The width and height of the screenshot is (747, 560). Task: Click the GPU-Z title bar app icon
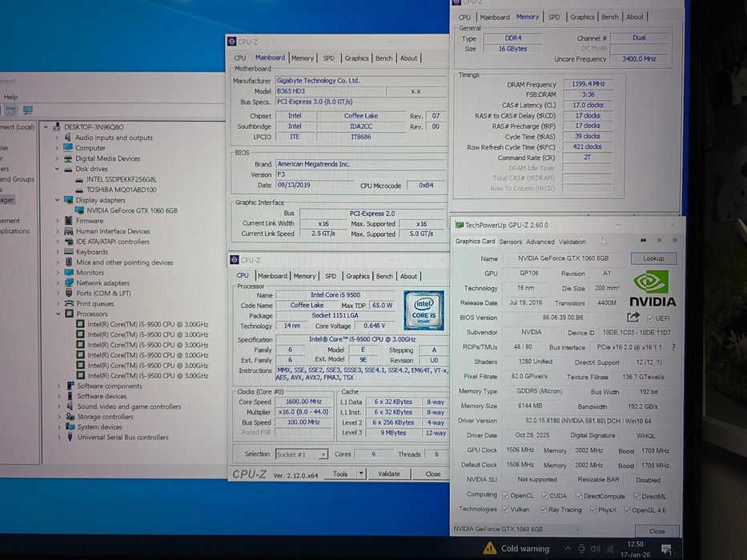[x=459, y=225]
